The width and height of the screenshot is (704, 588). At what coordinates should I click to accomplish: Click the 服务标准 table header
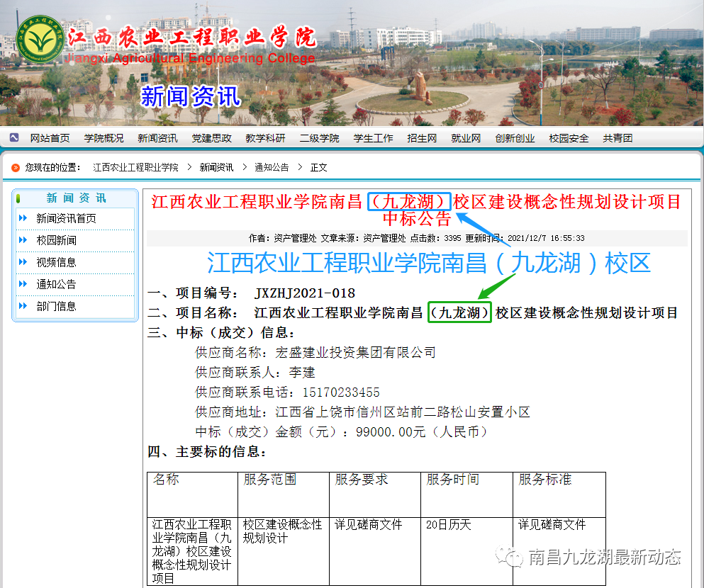coord(544,480)
